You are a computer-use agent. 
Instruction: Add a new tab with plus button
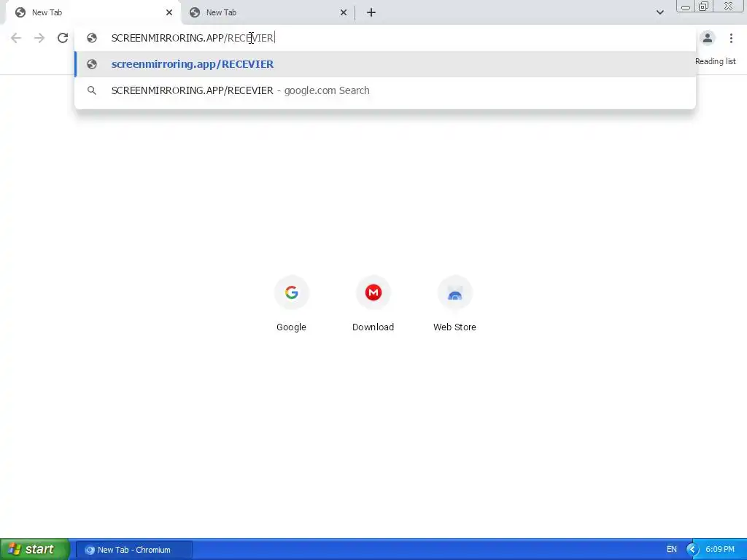coord(371,12)
